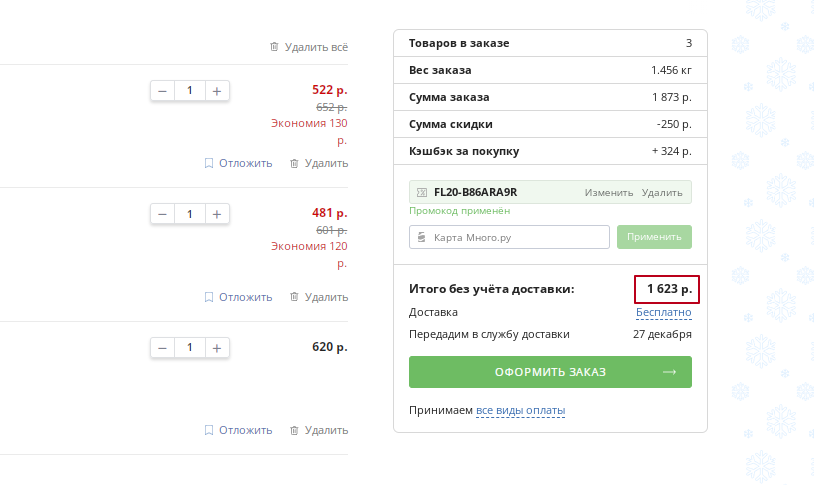Image resolution: width=814 pixels, height=485 pixels.
Task: Click promo code ticket icon near FL20-B86ARA9R
Action: 422,192
